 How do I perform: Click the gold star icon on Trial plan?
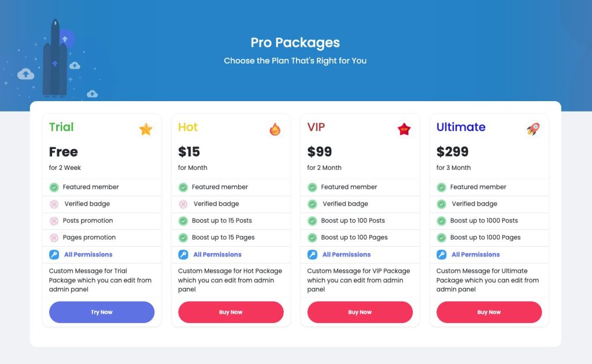pyautogui.click(x=146, y=129)
